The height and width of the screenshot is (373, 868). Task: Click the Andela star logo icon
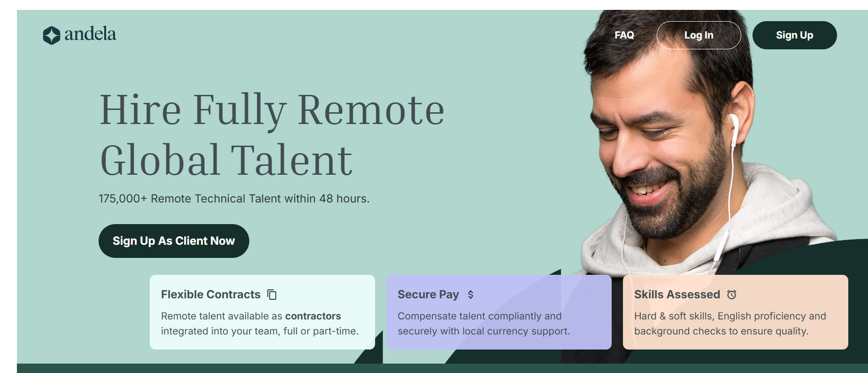tap(51, 35)
